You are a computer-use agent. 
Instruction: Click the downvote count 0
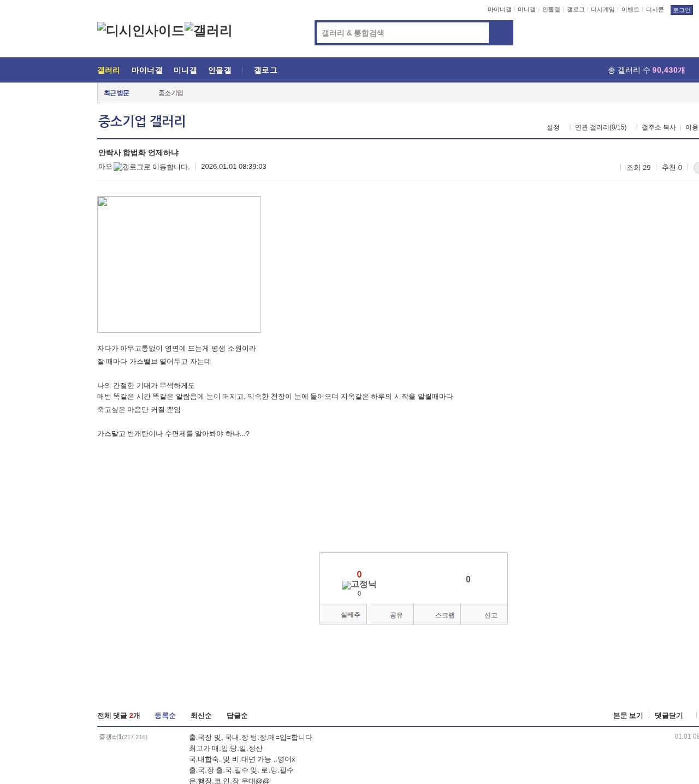pos(468,579)
